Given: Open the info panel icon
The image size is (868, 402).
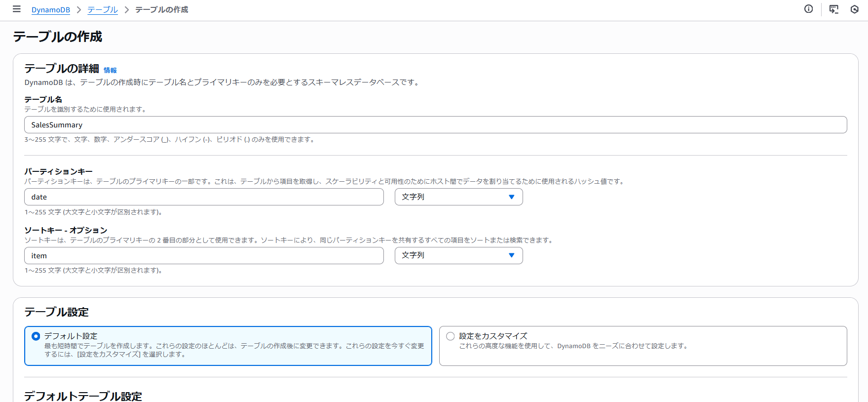Looking at the screenshot, I should click(x=808, y=9).
